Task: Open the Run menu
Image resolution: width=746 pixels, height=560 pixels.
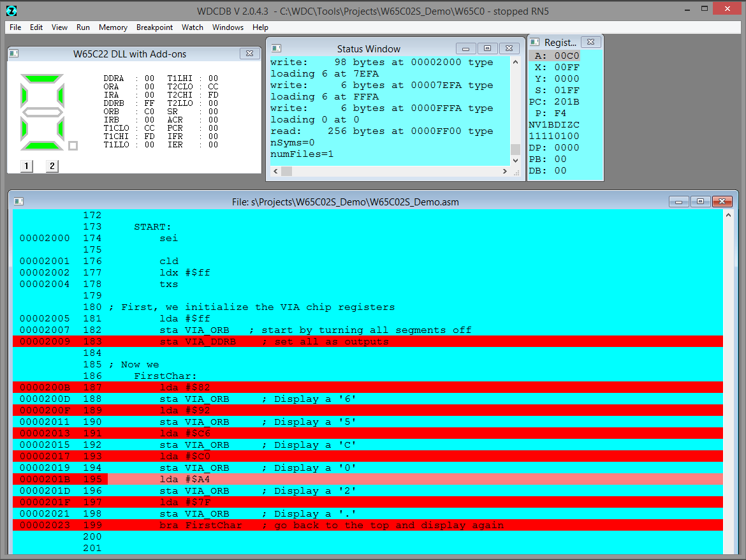Action: pos(83,27)
